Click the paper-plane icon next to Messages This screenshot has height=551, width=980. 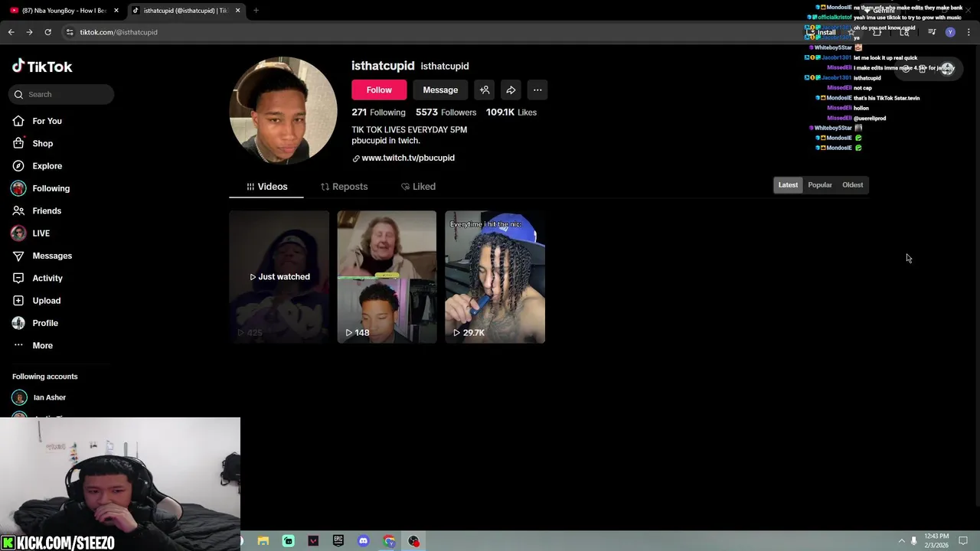[x=18, y=256]
